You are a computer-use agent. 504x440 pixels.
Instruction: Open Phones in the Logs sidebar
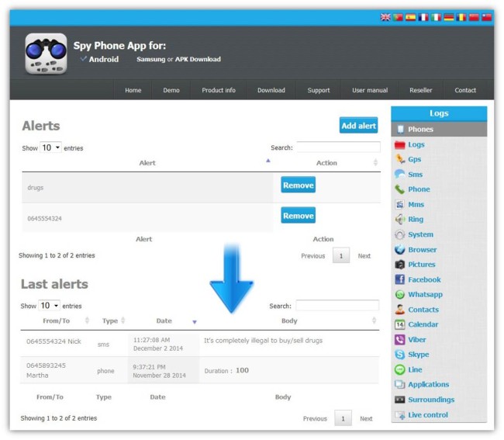pyautogui.click(x=439, y=130)
